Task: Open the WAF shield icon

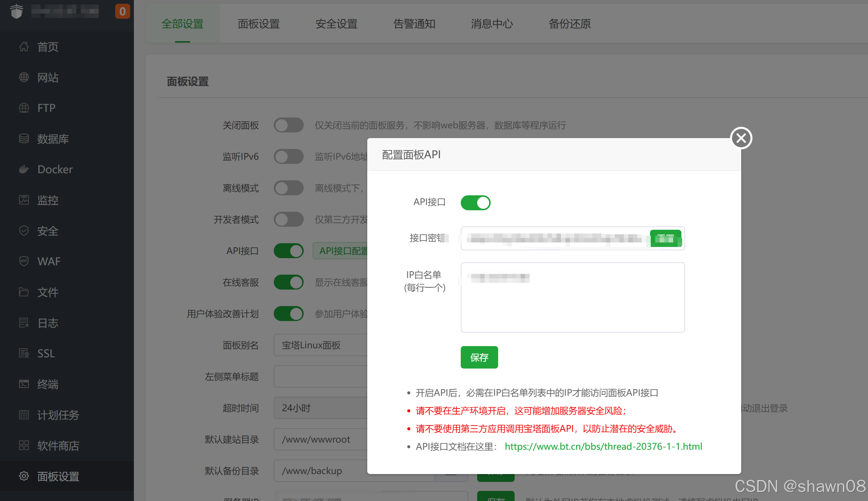Action: pos(24,261)
